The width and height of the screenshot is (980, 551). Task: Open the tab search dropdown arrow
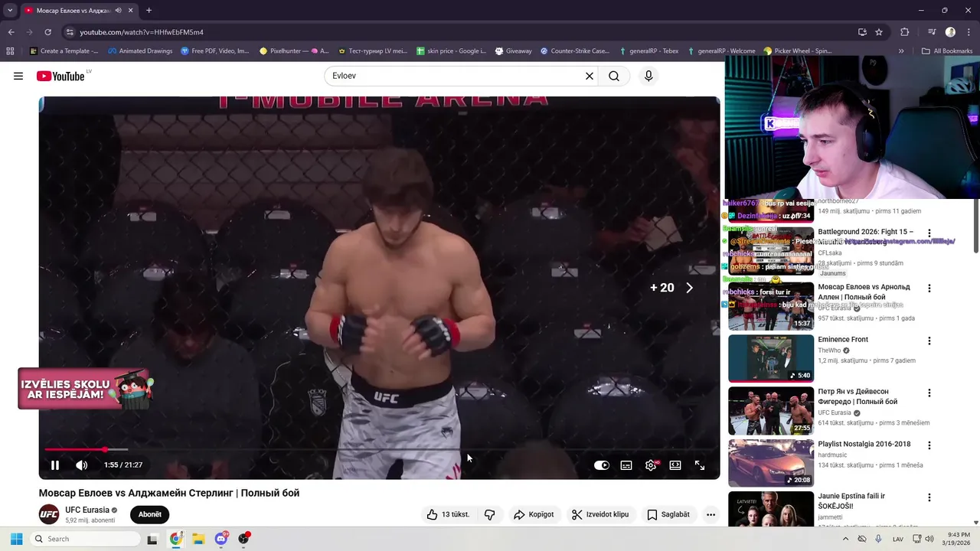click(x=10, y=11)
